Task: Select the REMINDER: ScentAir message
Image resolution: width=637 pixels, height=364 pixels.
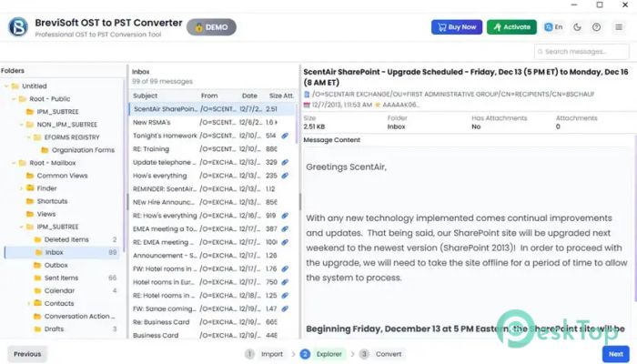Action: click(x=212, y=189)
